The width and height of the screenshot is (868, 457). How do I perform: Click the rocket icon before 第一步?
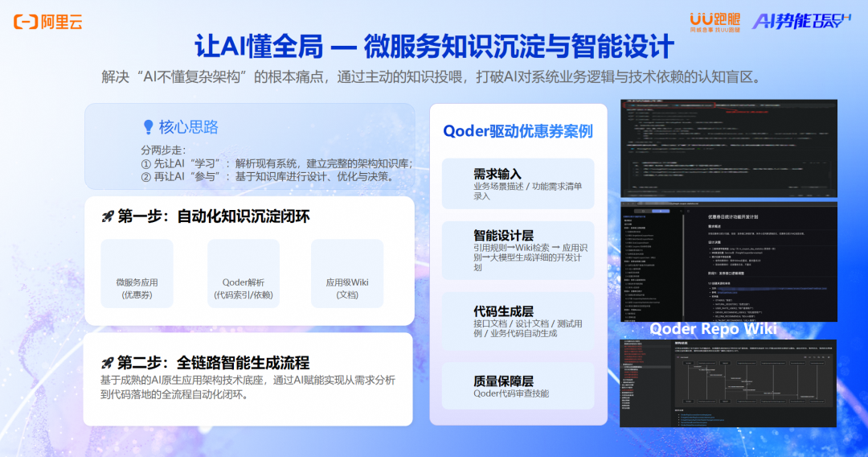[108, 216]
